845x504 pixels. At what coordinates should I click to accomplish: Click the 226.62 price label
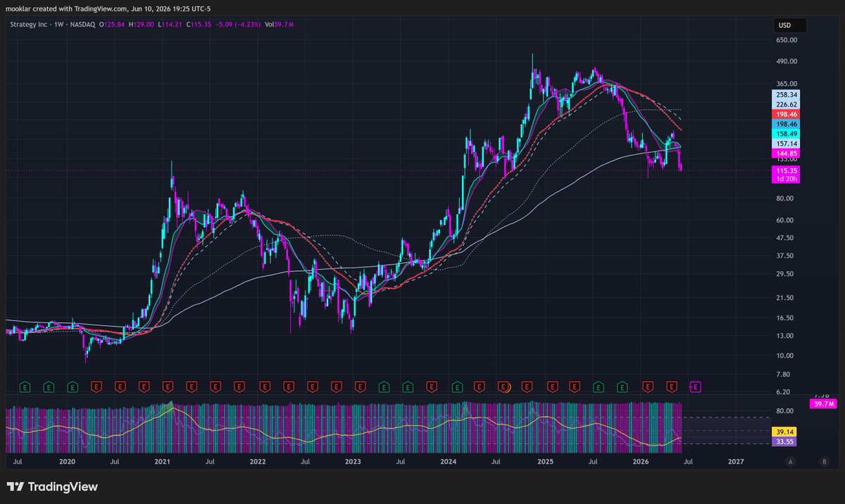pos(786,104)
